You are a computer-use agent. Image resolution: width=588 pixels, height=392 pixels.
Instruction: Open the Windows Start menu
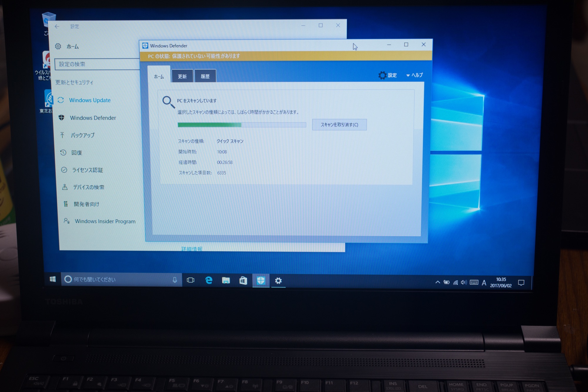coord(53,279)
